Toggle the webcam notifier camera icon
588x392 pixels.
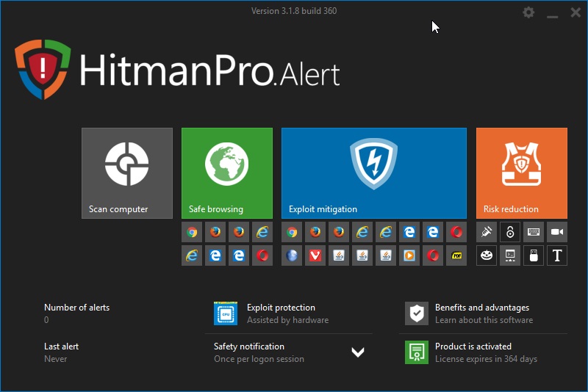tap(557, 232)
